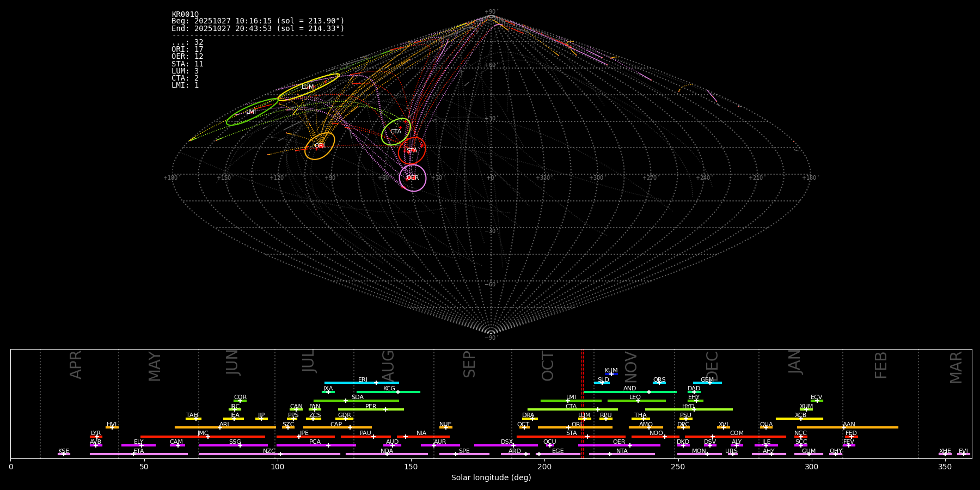Click the OCT month label in timeline

[548, 366]
